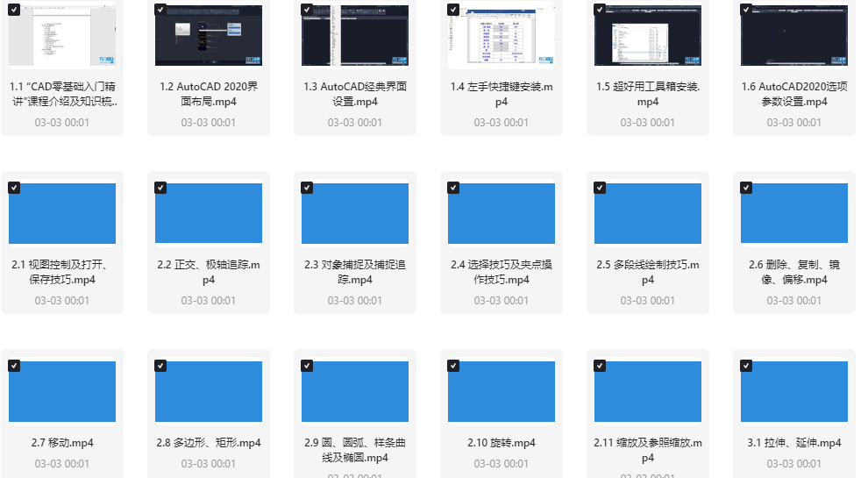Click the 1.5 超好用工具箱安装 video thumbnail
Screen dimensions: 868x478
[x=648, y=37]
